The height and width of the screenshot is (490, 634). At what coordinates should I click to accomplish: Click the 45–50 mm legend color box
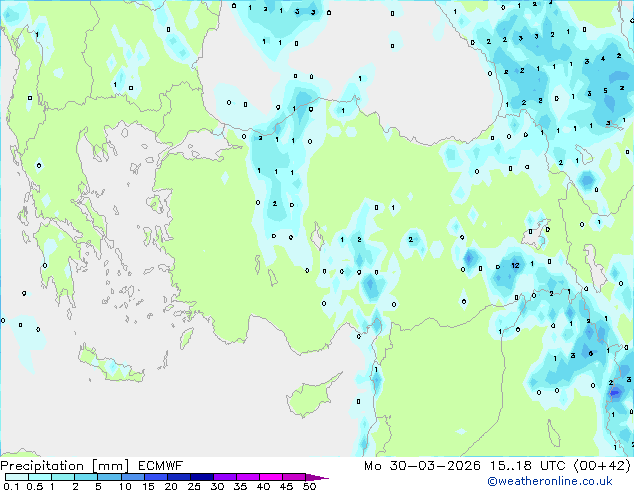click(294, 477)
